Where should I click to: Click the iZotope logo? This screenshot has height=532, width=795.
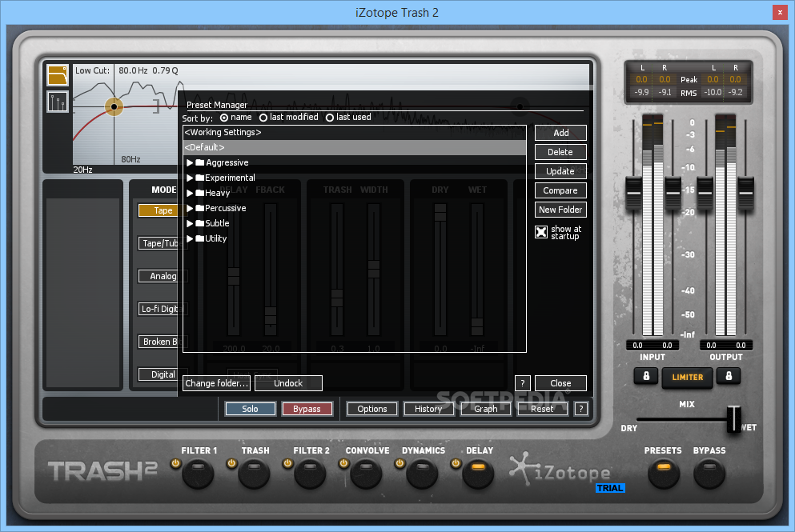coord(560,470)
